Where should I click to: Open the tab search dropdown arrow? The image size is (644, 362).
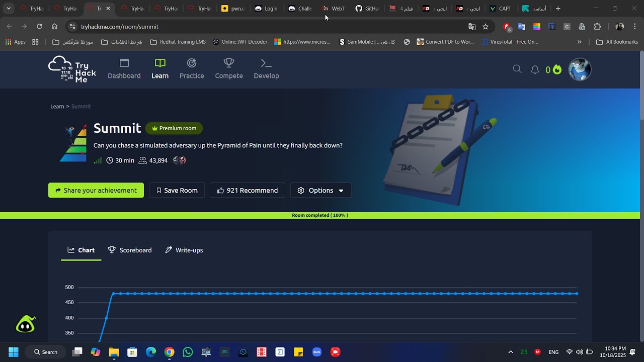[x=9, y=9]
